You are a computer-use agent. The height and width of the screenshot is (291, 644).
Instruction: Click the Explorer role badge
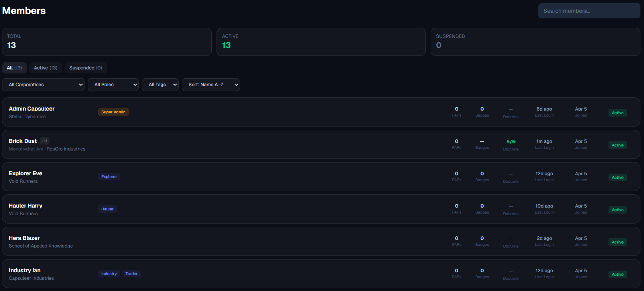[109, 177]
